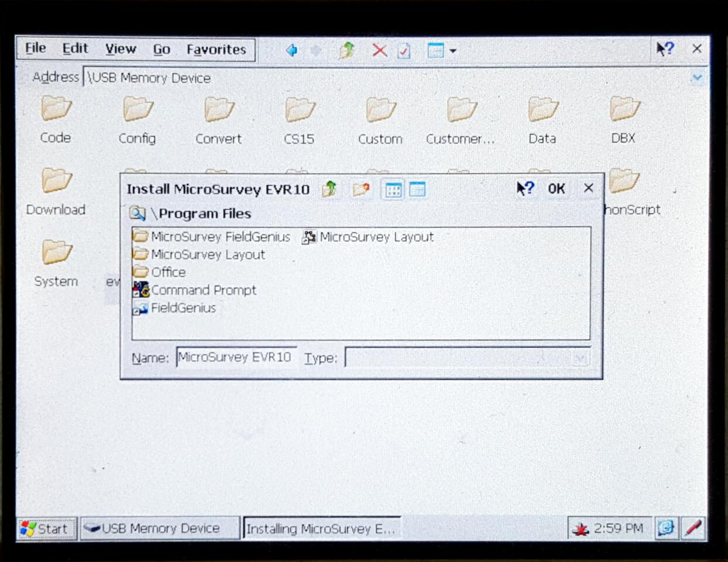Select the Download folder
728x562 pixels.
coord(56,192)
